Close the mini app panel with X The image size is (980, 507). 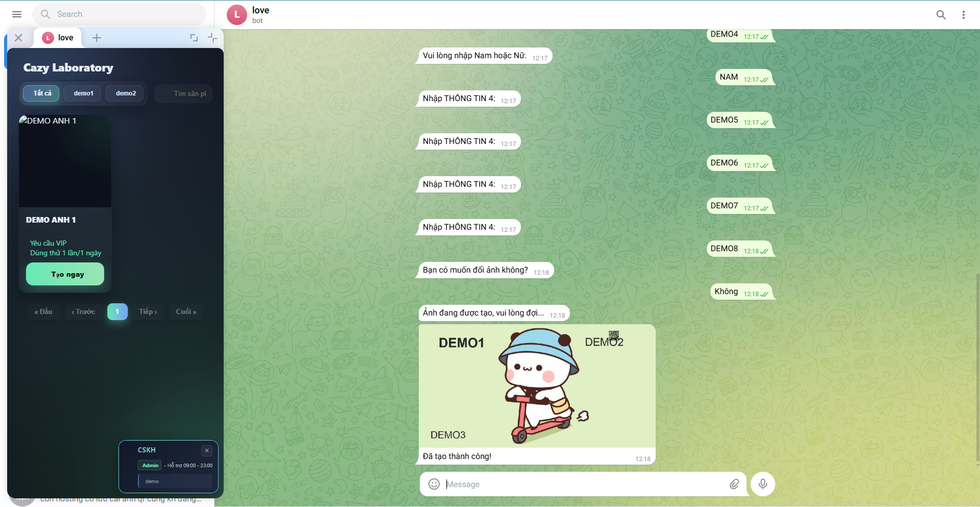[18, 38]
